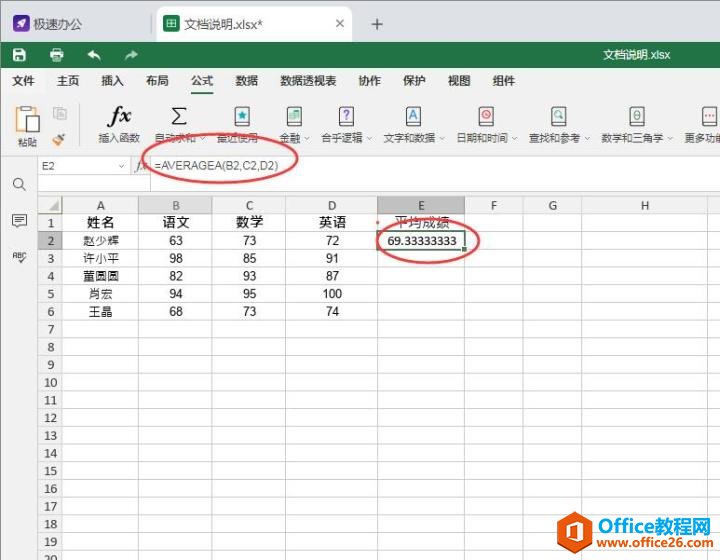
Task: Select the English score 100
Action: click(332, 294)
